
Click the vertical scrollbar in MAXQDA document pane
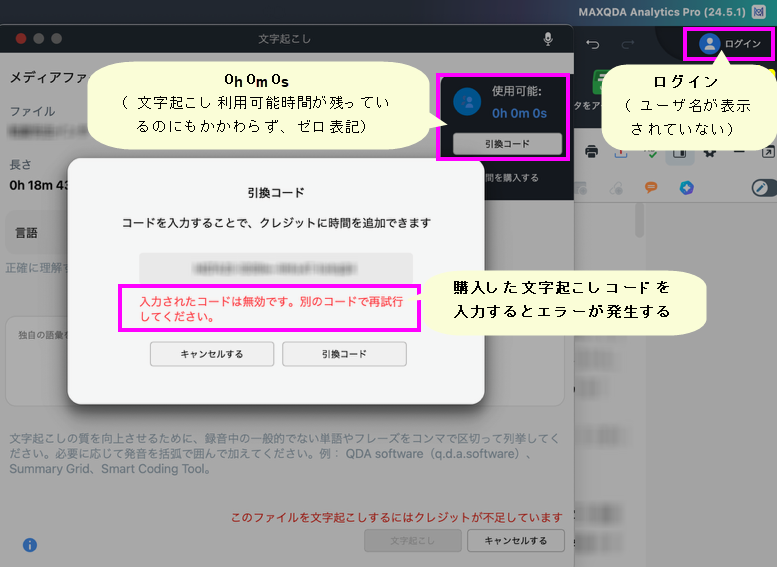point(639,220)
